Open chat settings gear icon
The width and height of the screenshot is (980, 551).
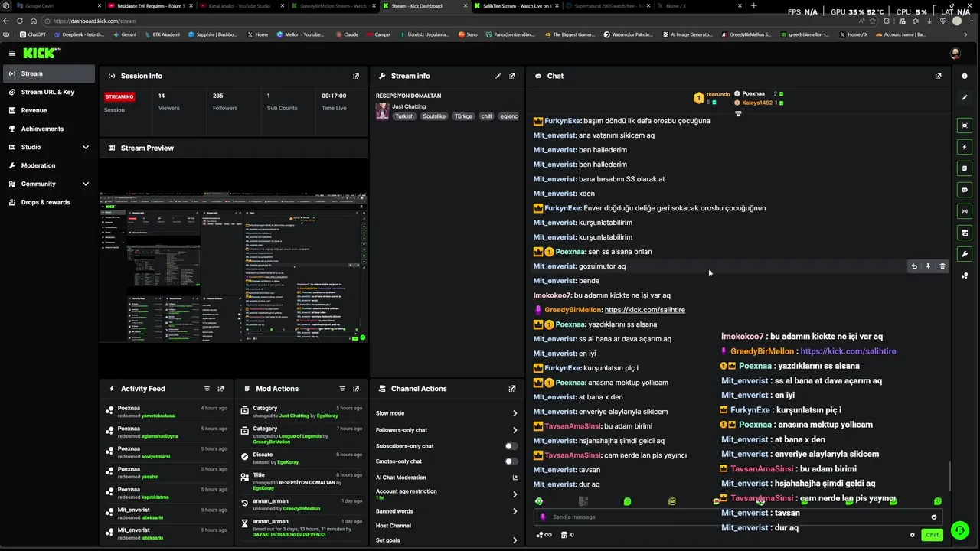(913, 535)
